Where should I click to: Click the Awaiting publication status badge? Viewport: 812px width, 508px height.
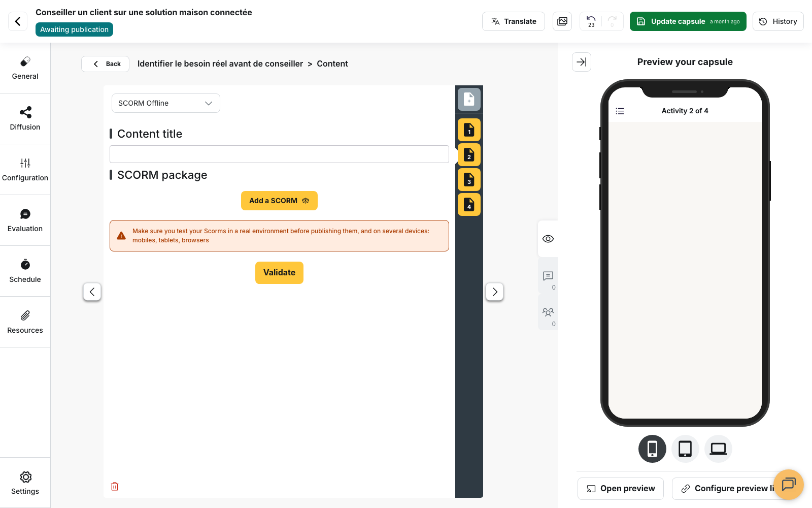74,29
